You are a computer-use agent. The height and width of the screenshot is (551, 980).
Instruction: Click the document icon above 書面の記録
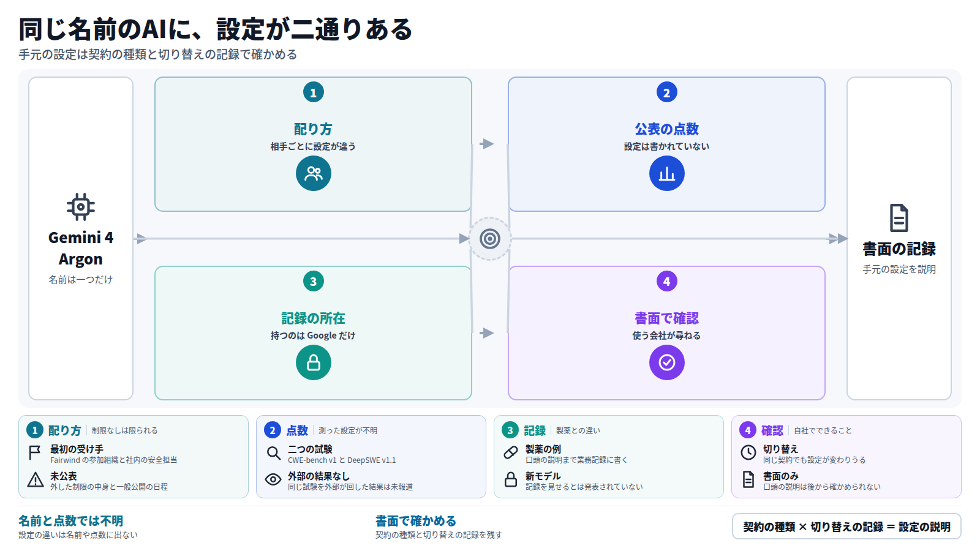coord(899,218)
